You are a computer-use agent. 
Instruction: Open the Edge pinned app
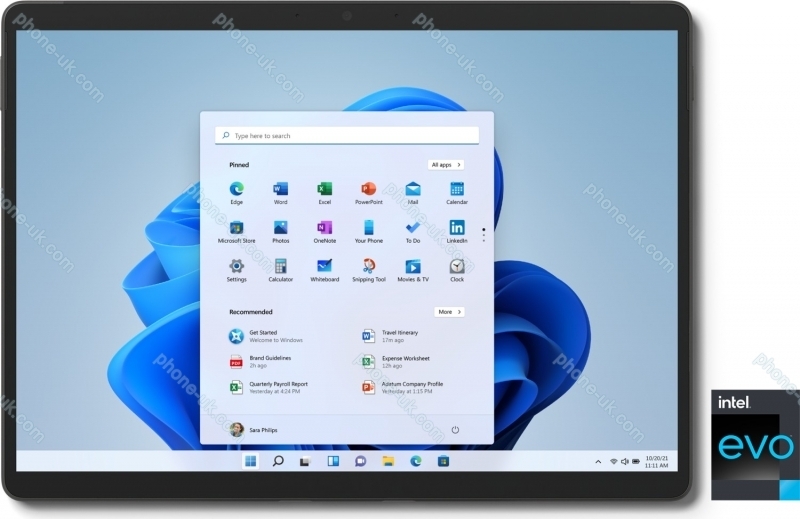pos(237,189)
